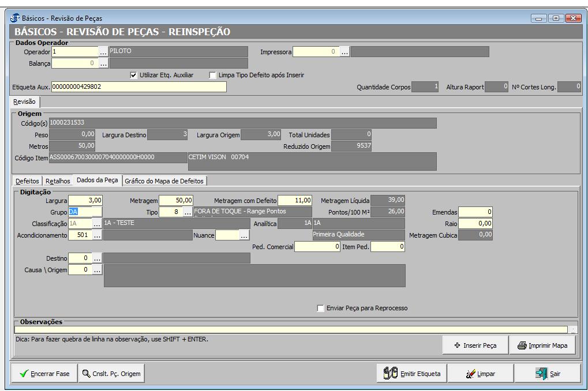Viewport: 588px width, 391px height.
Task: Click the application icon in title bar
Action: pyautogui.click(x=15, y=18)
